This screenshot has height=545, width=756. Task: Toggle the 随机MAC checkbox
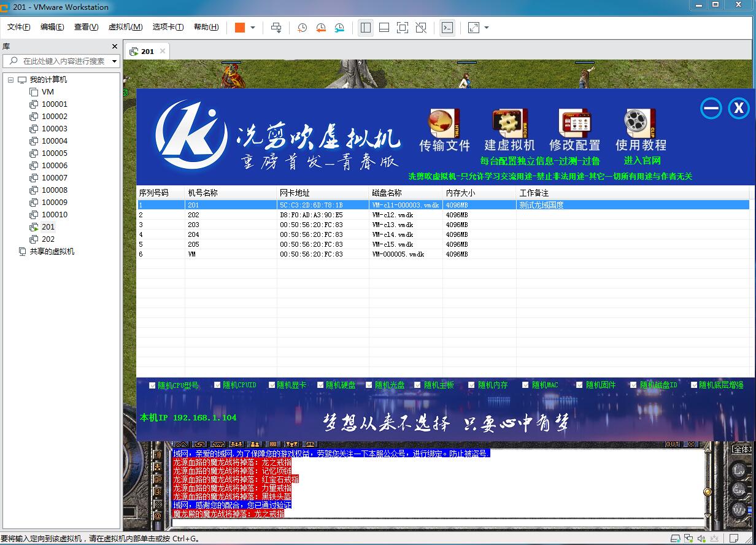coord(526,385)
